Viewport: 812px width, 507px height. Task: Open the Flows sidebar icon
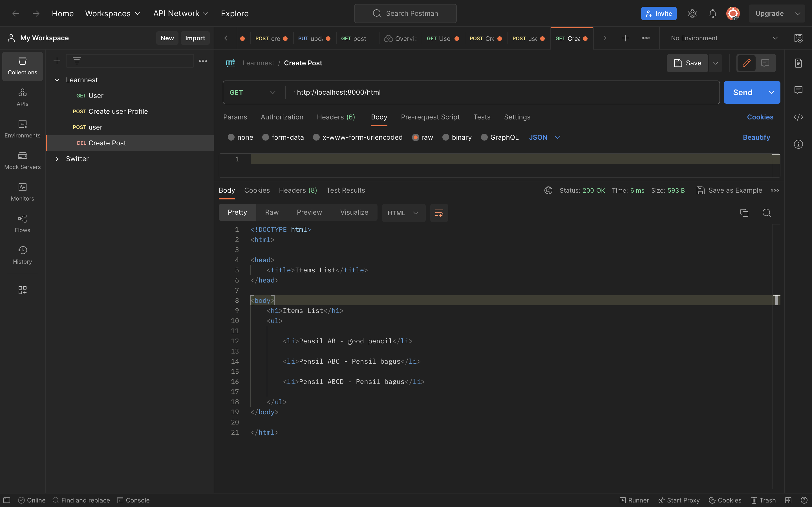point(23,223)
